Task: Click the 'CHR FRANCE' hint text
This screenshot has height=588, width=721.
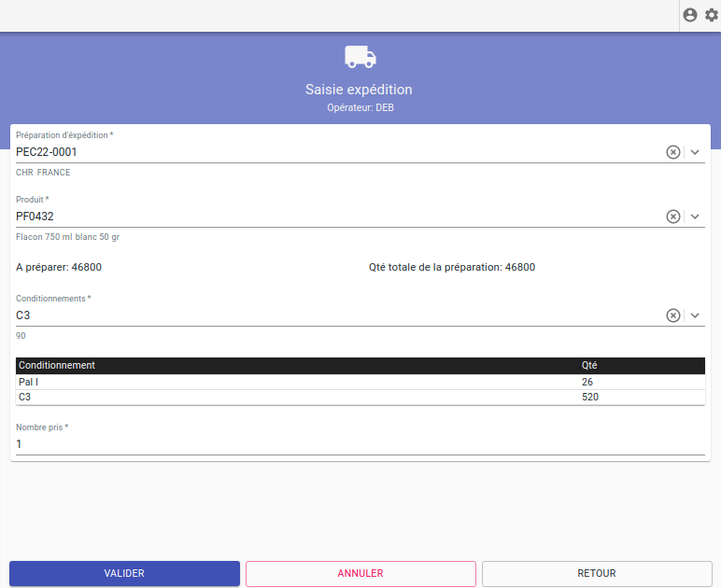Action: (x=43, y=173)
